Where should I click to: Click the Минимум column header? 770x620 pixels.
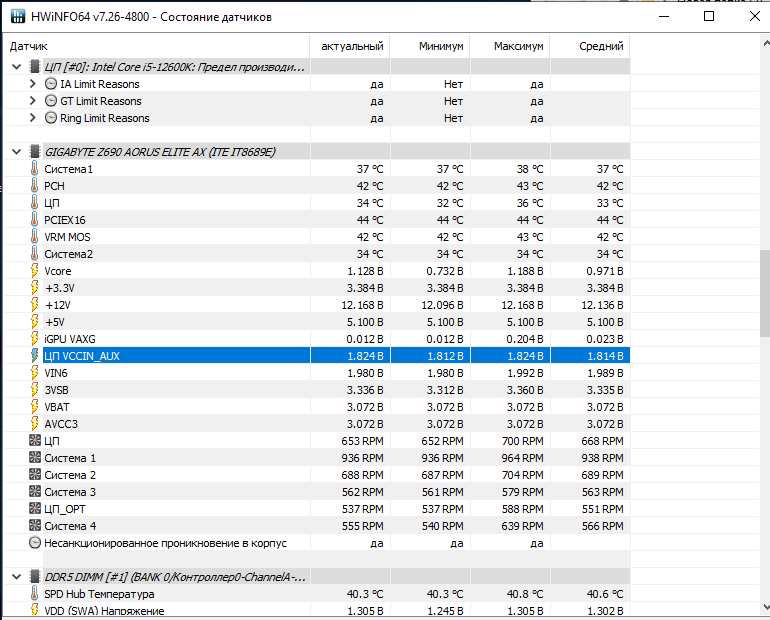click(x=430, y=46)
